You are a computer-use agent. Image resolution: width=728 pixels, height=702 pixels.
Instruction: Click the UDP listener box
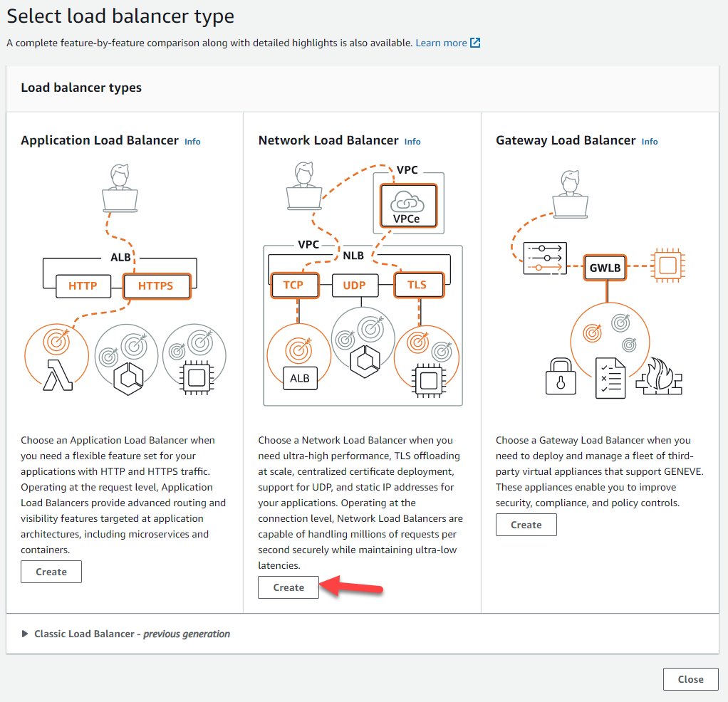point(354,285)
